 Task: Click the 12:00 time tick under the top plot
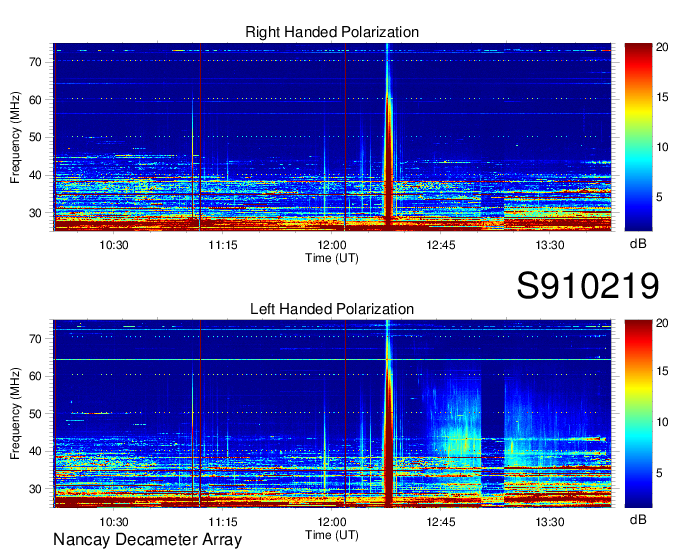pos(332,245)
